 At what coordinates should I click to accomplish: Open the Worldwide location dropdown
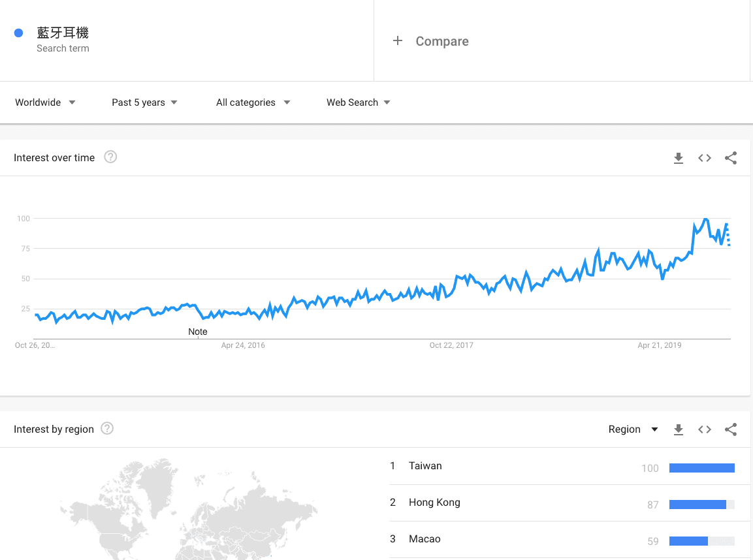pyautogui.click(x=45, y=102)
